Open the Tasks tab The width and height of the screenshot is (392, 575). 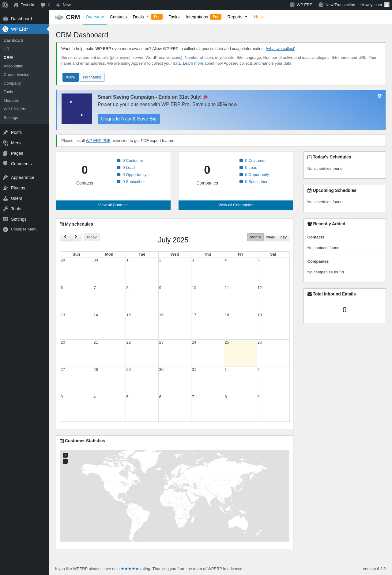(174, 17)
